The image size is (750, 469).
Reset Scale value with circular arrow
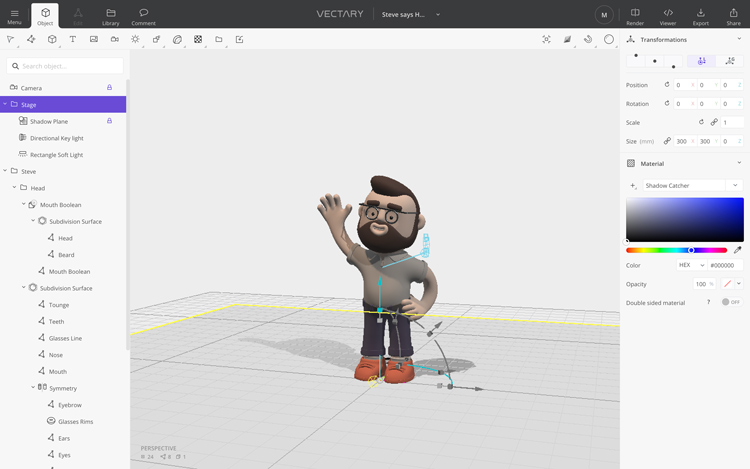tap(701, 122)
